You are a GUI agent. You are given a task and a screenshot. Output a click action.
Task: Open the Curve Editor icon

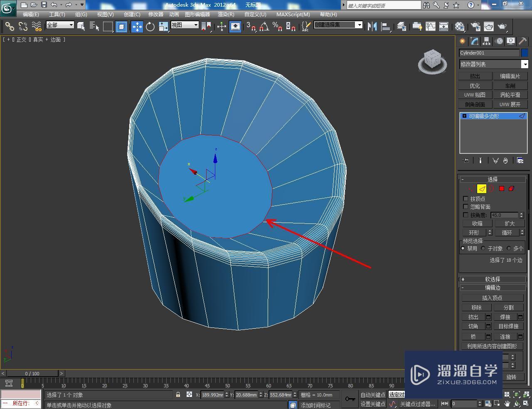pos(431,27)
